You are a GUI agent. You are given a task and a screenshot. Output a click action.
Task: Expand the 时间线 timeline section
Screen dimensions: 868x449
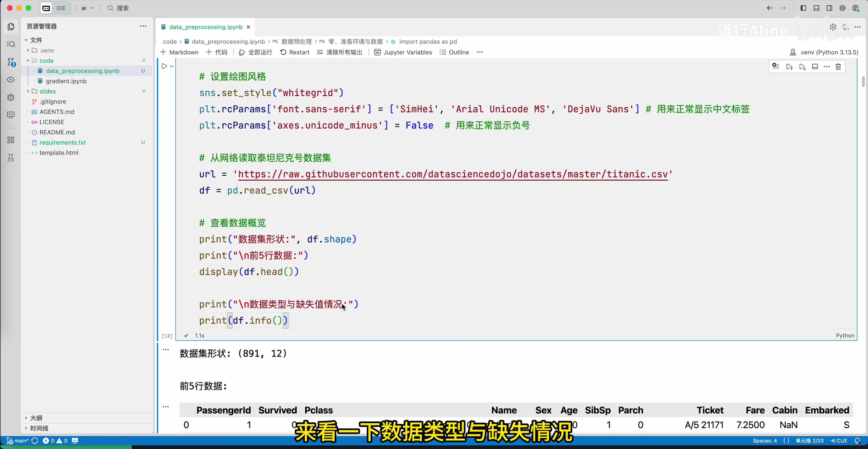[x=39, y=428]
